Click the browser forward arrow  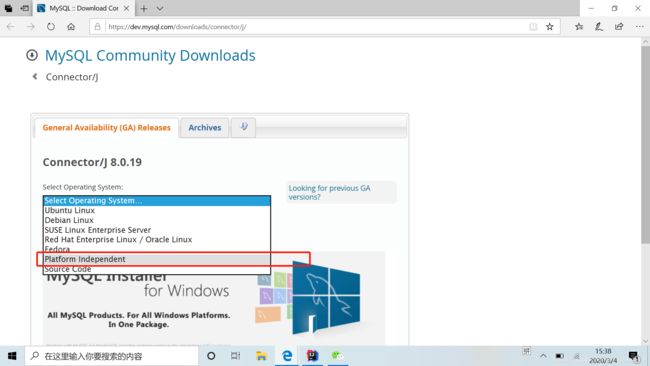(31, 27)
